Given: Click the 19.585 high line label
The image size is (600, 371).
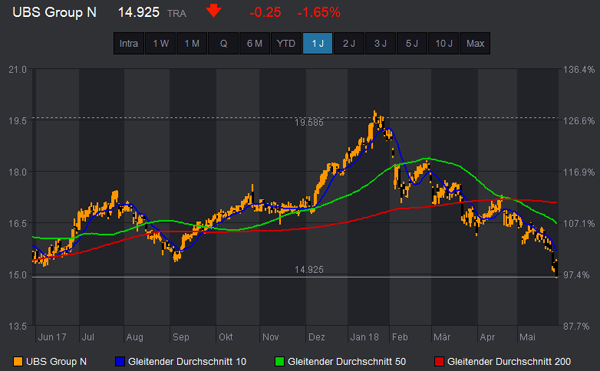Looking at the screenshot, I should 309,123.
